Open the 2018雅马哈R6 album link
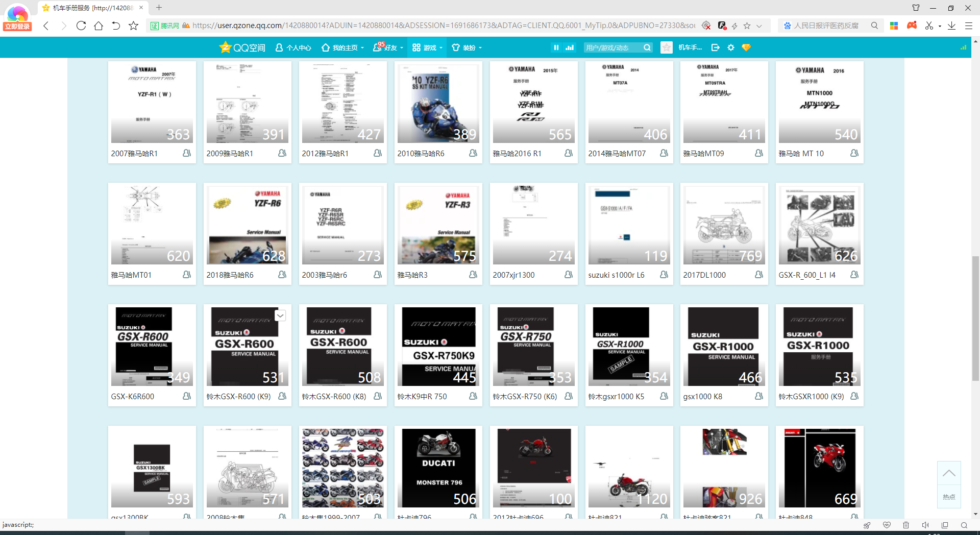This screenshot has width=980, height=535. [x=230, y=275]
